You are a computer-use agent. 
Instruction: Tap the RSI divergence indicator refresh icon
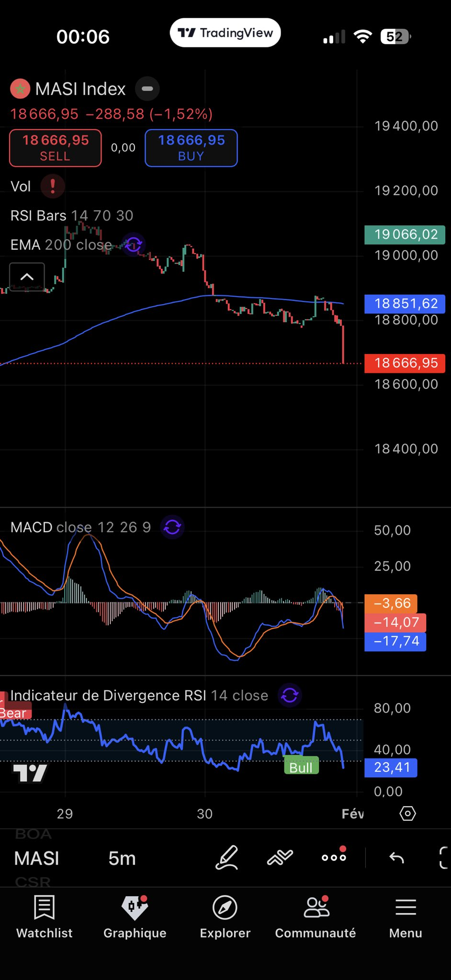coord(290,695)
